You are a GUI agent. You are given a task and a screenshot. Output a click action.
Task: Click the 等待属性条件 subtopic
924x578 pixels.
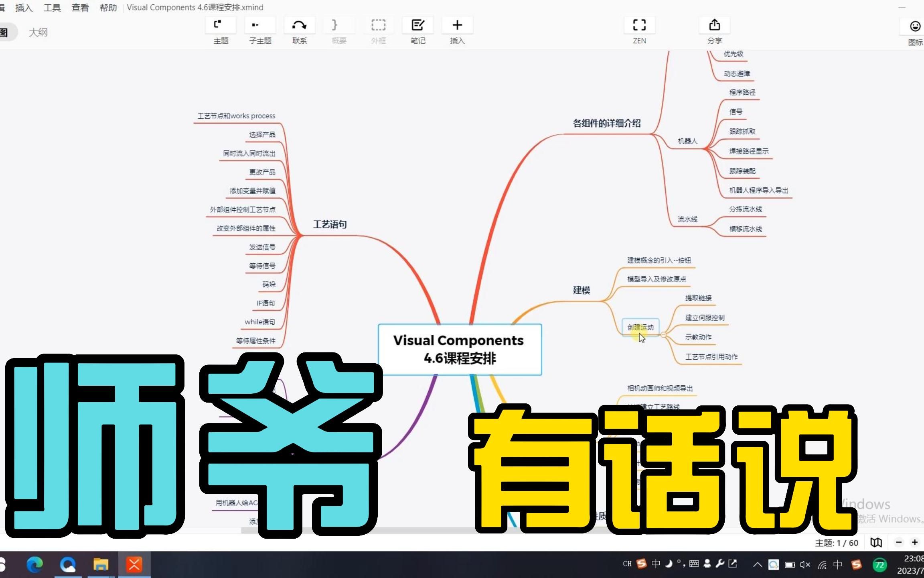256,341
